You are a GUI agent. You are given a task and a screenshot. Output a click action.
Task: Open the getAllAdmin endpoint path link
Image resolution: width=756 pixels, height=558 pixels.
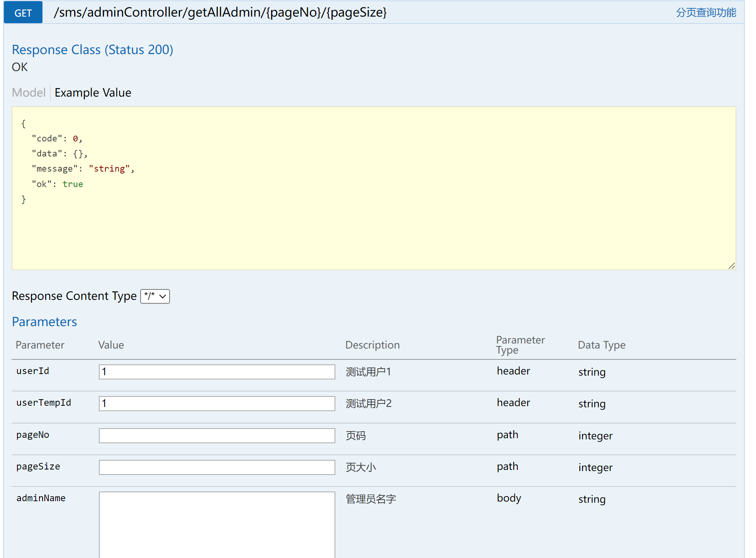(x=220, y=12)
